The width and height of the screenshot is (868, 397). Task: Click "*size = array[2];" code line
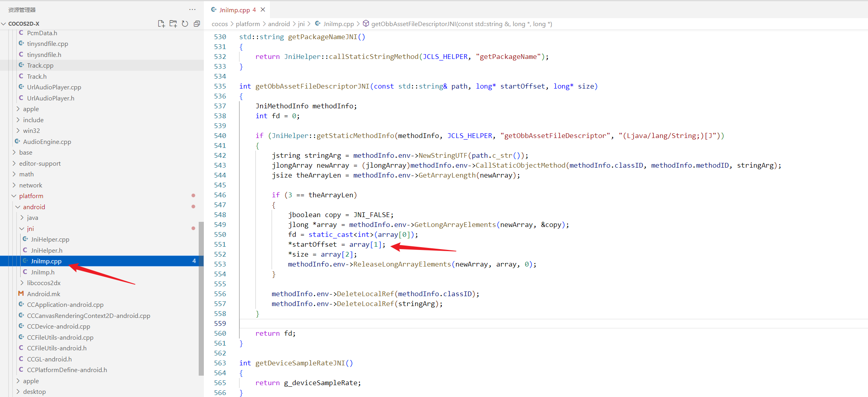click(323, 254)
